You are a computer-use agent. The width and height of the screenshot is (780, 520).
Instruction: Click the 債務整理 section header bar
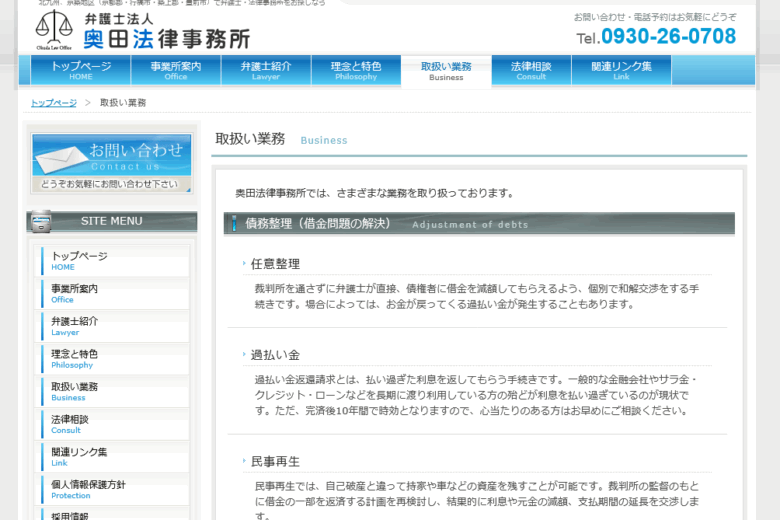[480, 224]
